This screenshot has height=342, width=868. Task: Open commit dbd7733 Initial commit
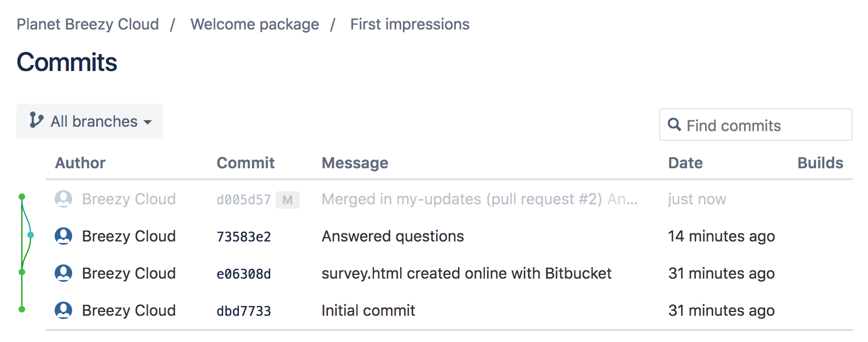pyautogui.click(x=243, y=310)
